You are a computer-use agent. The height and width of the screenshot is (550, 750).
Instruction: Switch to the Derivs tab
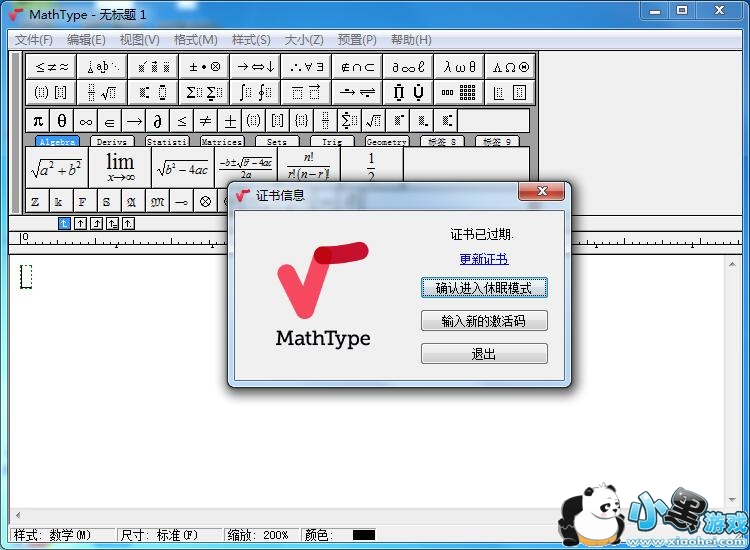(112, 142)
